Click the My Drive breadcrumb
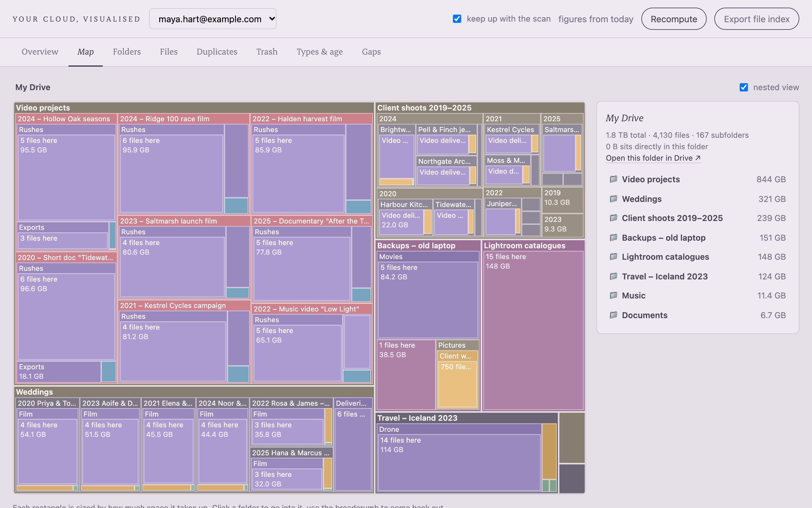 pos(33,87)
